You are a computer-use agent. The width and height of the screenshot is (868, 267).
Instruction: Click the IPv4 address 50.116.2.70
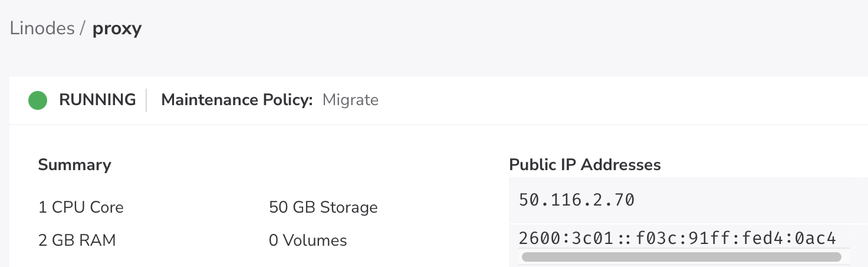[577, 200]
